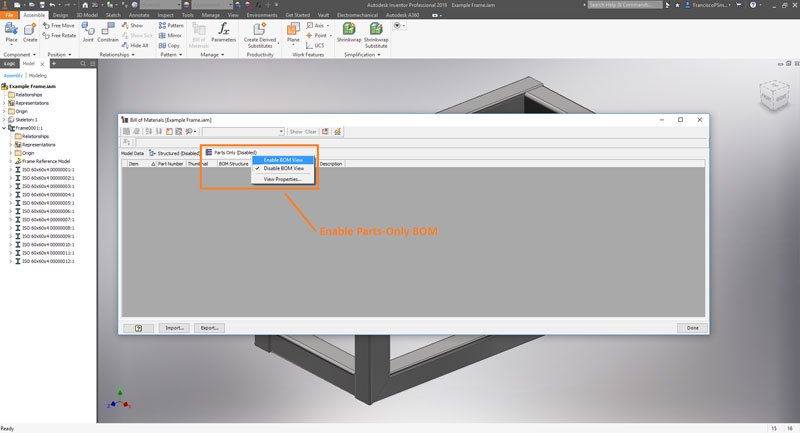
Task: Select the Place component tool
Action: [11, 32]
